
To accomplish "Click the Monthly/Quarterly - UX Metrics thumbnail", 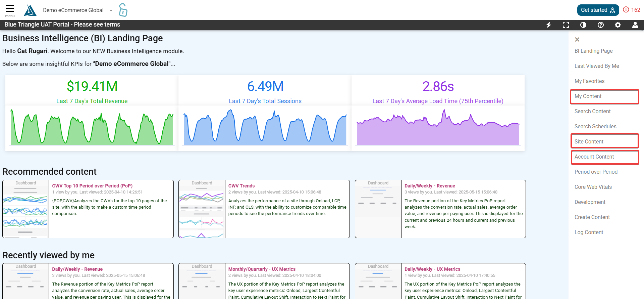I will (202, 281).
